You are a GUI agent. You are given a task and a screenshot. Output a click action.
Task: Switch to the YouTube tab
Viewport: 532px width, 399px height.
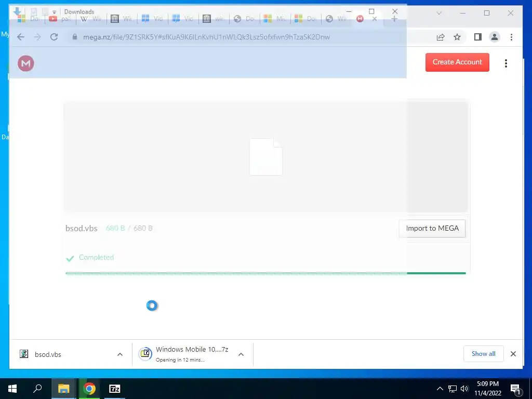60,19
